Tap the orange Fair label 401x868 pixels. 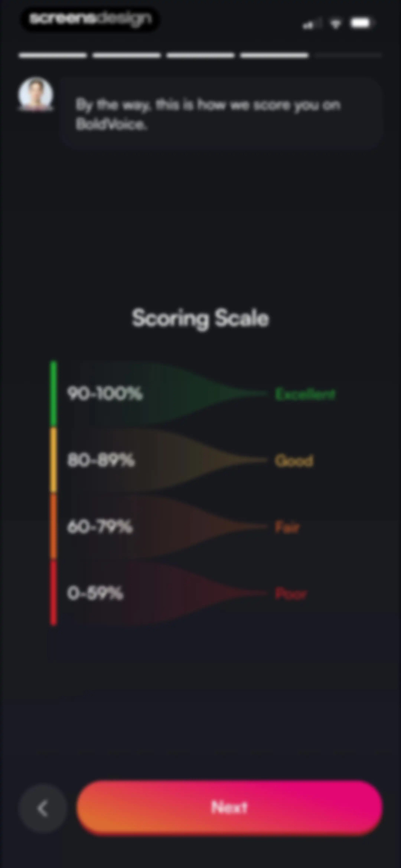point(287,527)
